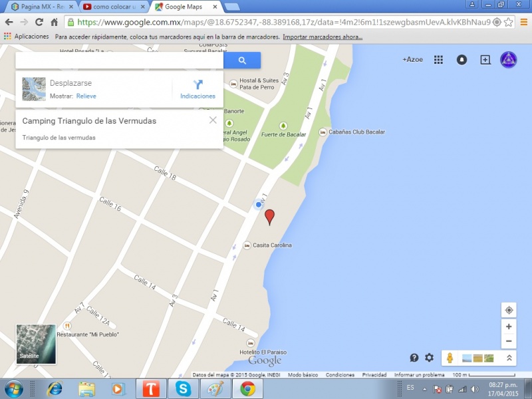This screenshot has width=532, height=399.
Task: Close the Camping Triangulo de las Vermudas card
Action: point(213,120)
